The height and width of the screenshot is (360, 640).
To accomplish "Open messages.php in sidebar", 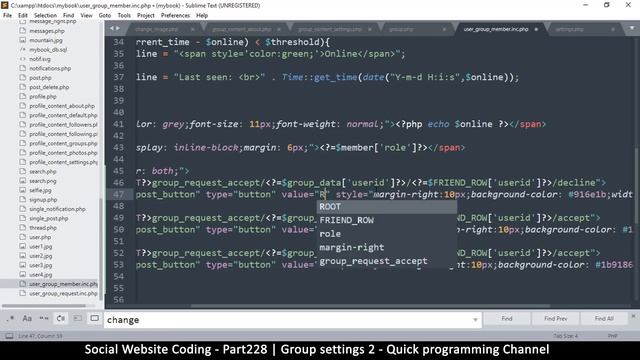I will [47, 31].
